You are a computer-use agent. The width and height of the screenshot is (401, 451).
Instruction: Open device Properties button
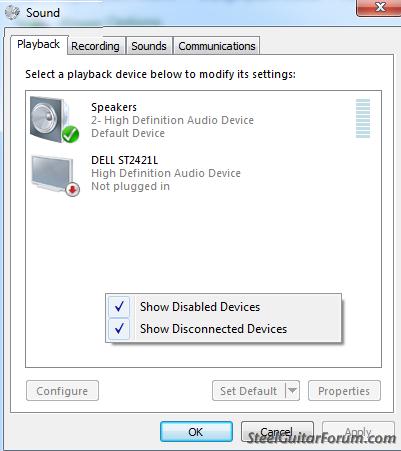[344, 391]
